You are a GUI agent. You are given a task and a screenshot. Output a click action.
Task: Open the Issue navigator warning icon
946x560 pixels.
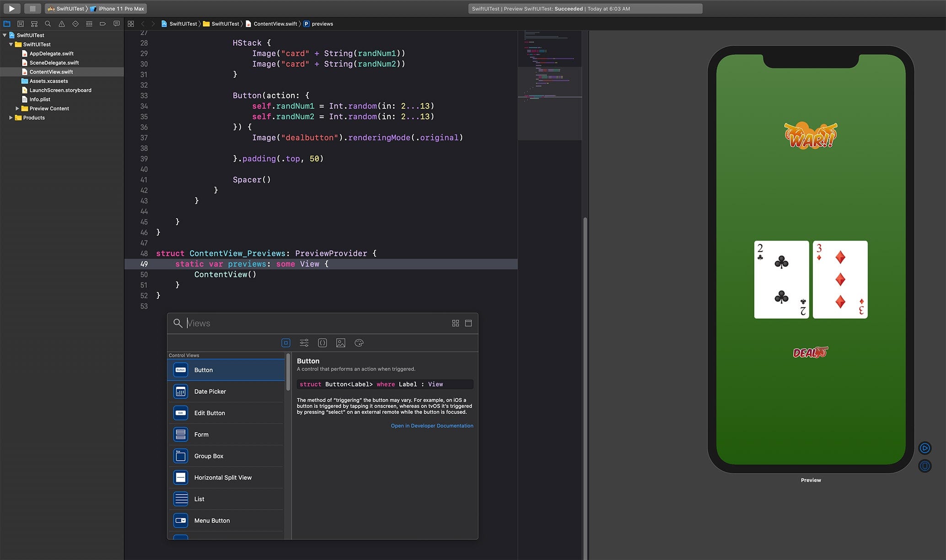(x=61, y=24)
